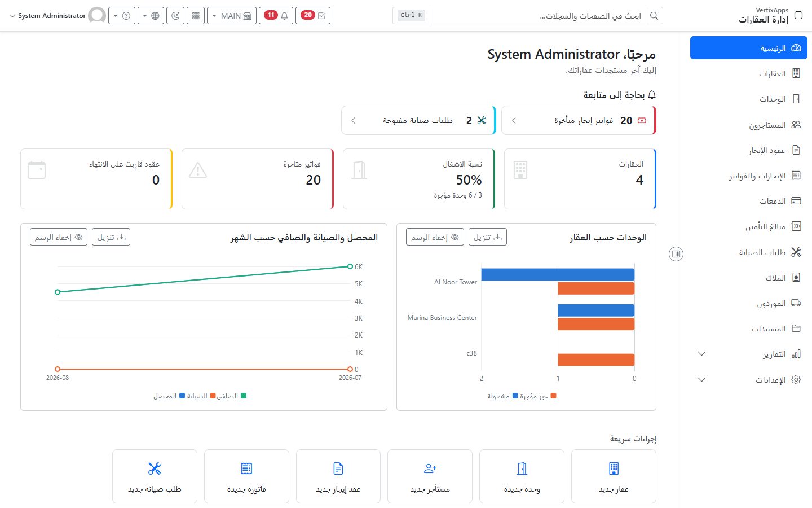Screen dimensions: 812x508
Task: Open the apps grid icon
Action: tap(196, 16)
